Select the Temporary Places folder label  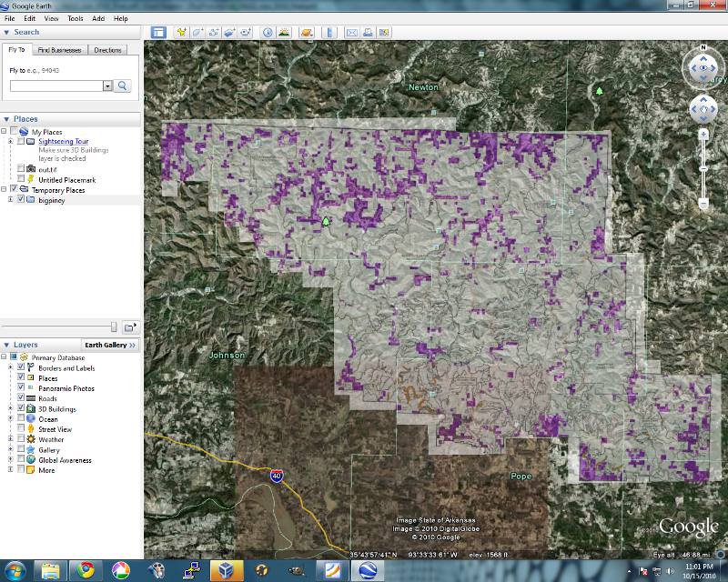point(58,190)
